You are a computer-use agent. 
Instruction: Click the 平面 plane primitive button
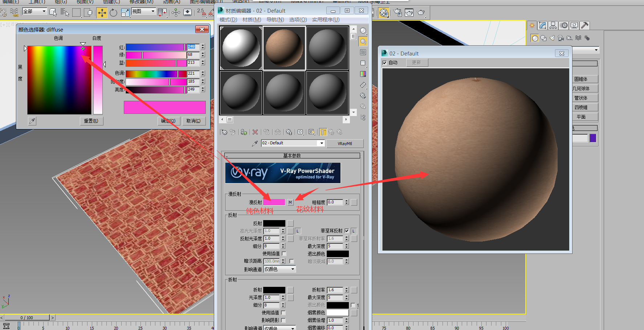coord(584,117)
